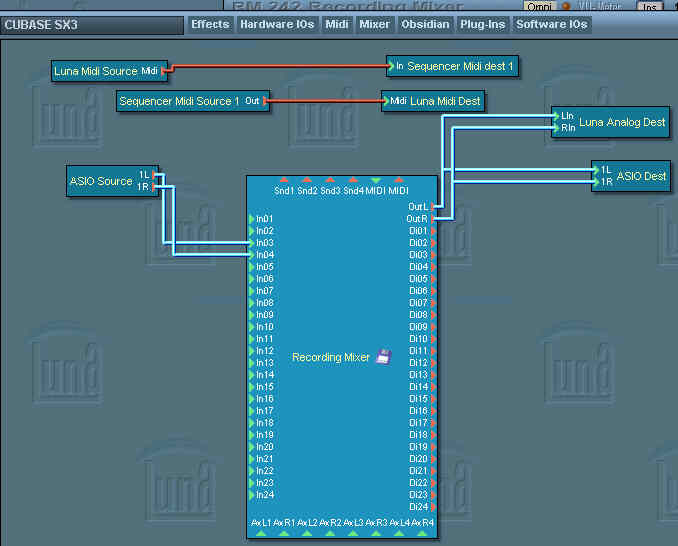
Task: Select the Sequencer Midi Source 1 module
Action: (x=193, y=101)
